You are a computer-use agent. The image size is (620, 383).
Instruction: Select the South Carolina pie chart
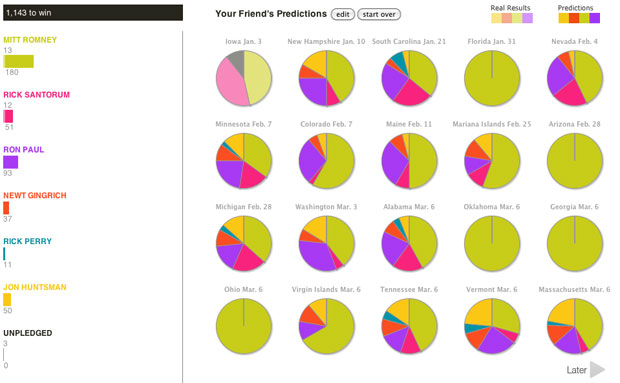click(x=409, y=78)
